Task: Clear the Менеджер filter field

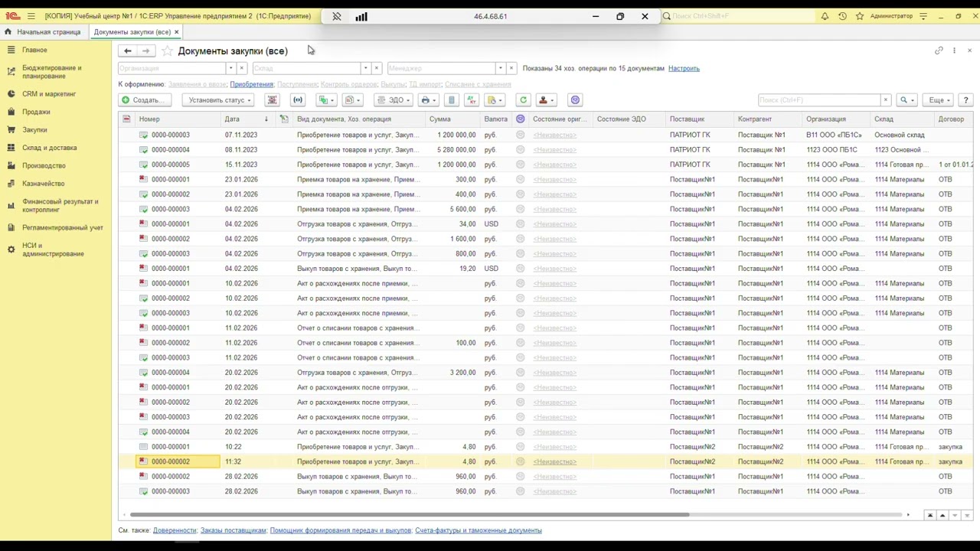Action: click(511, 68)
